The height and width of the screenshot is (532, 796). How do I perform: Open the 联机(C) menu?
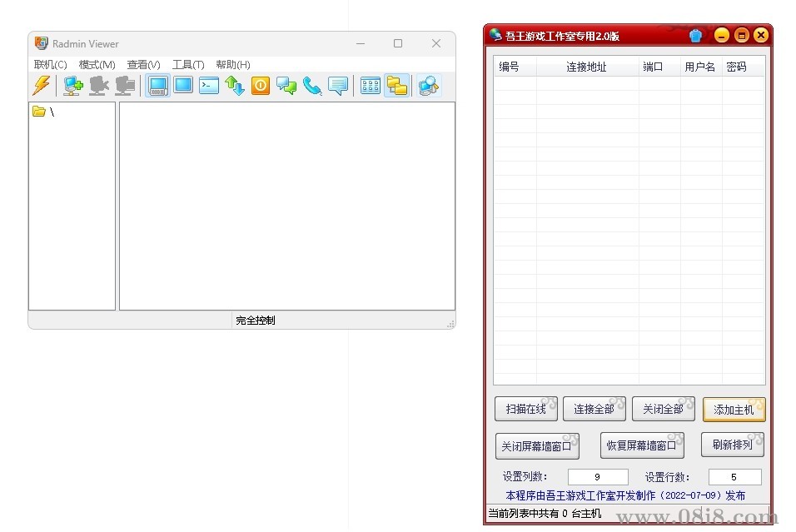pos(50,64)
